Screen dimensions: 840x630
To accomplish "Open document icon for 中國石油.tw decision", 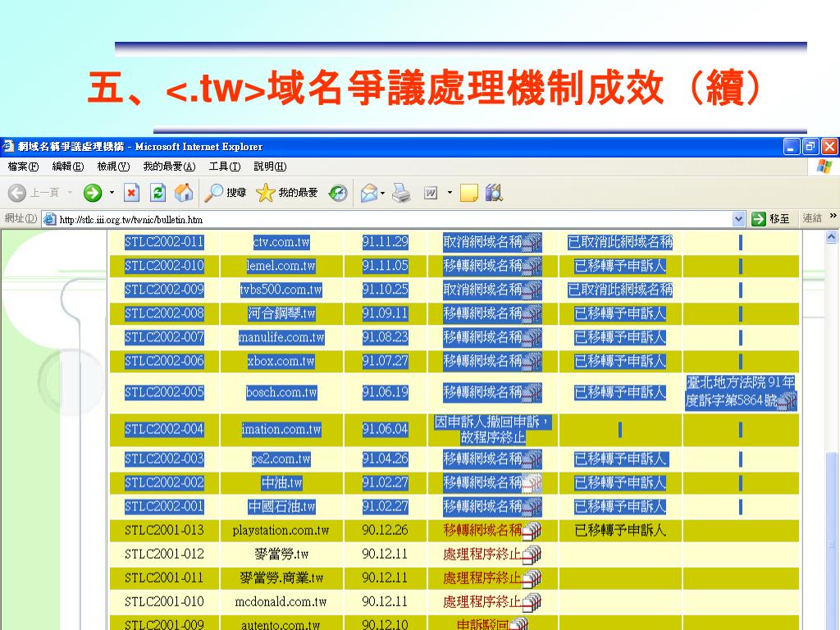I will (x=532, y=507).
